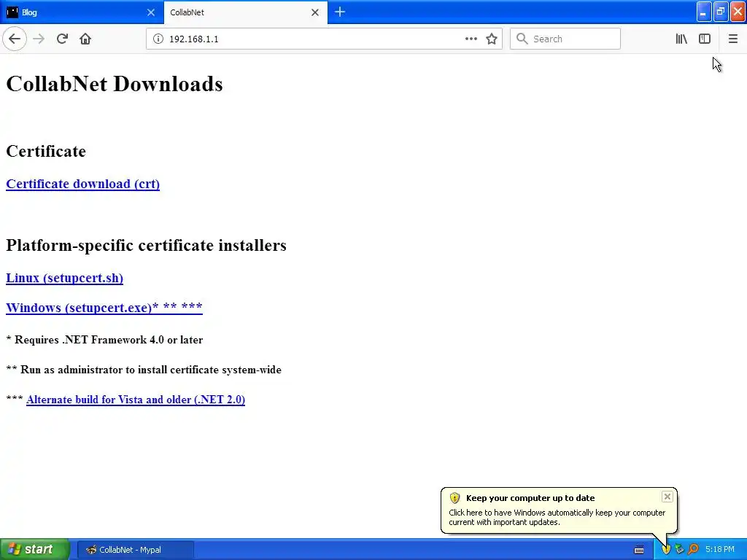Click the CollabNet Downloads heading

click(115, 84)
